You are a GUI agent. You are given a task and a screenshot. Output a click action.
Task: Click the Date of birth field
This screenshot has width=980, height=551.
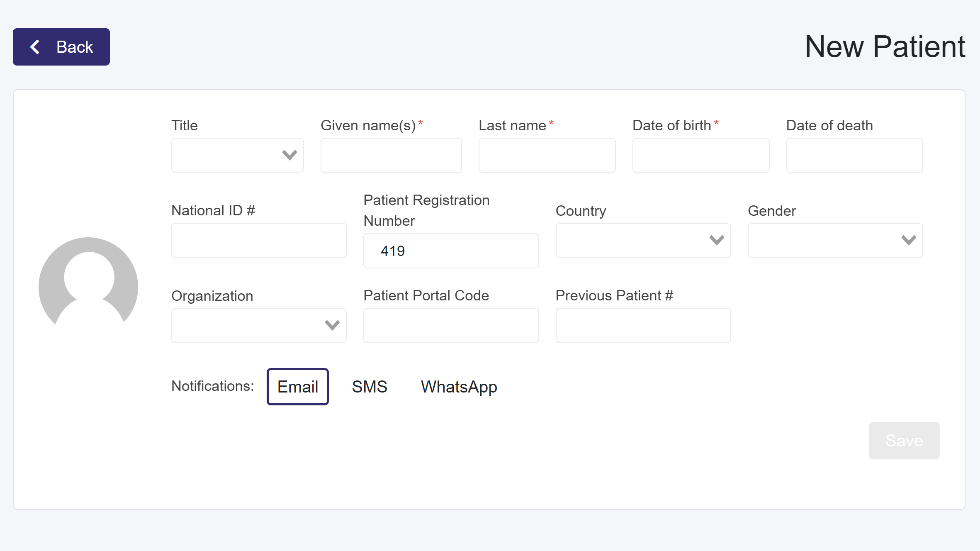700,155
